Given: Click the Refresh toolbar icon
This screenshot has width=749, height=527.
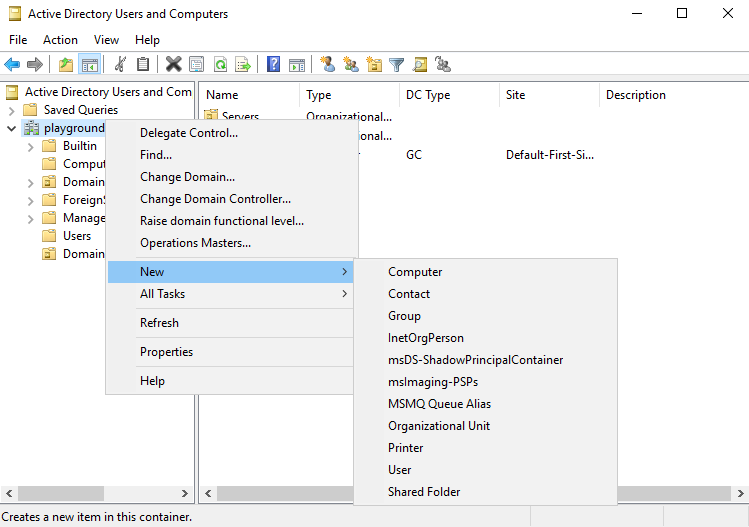Looking at the screenshot, I should [220, 64].
